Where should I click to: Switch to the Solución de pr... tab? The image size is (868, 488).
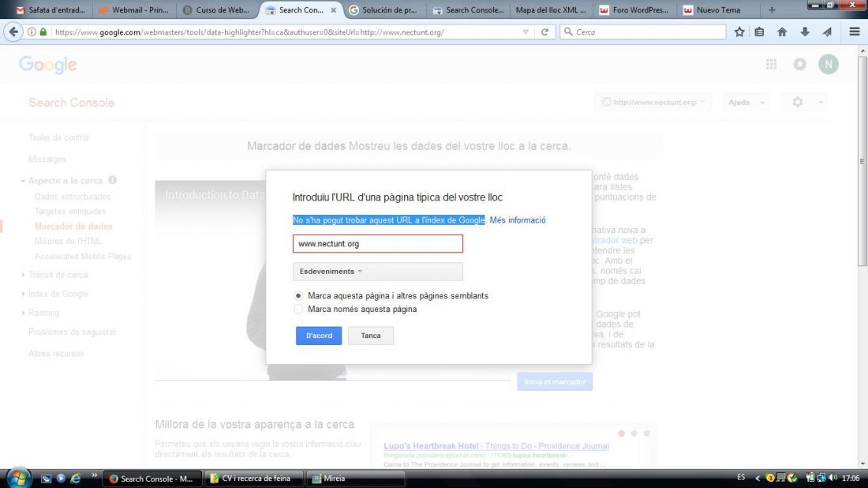(x=383, y=10)
